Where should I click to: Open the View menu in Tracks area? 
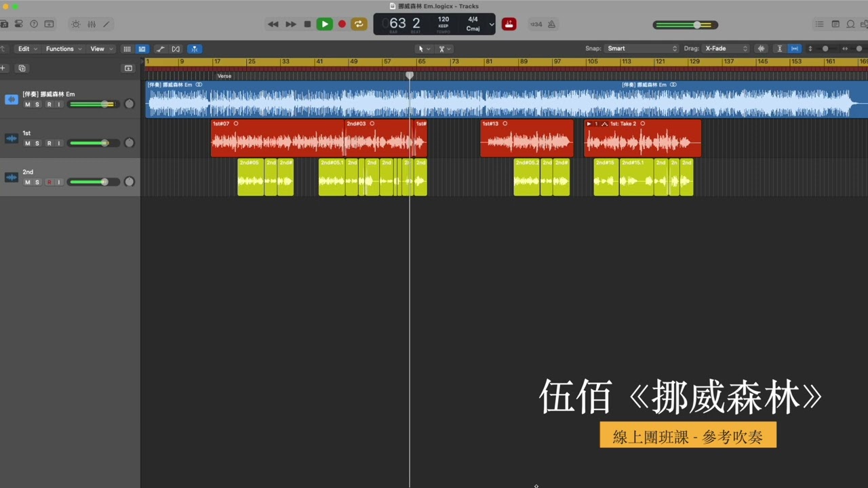[101, 49]
